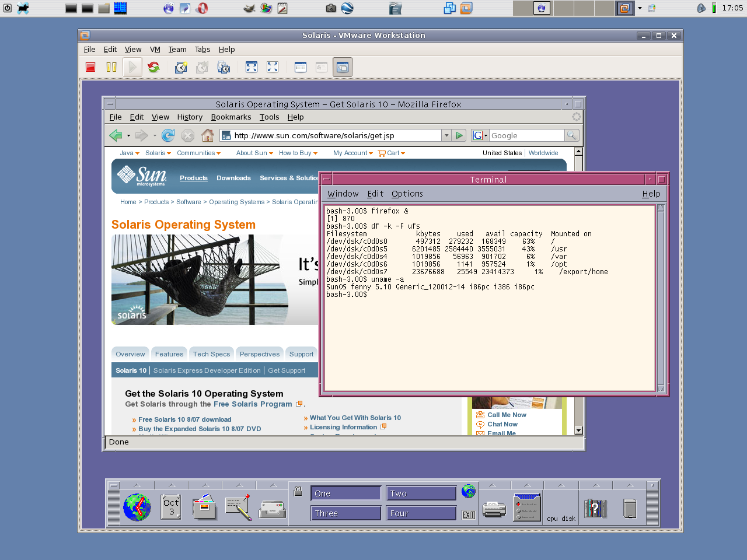This screenshot has width=747, height=560.
Task: Expand the Java menu on Sun site
Action: pyautogui.click(x=130, y=153)
